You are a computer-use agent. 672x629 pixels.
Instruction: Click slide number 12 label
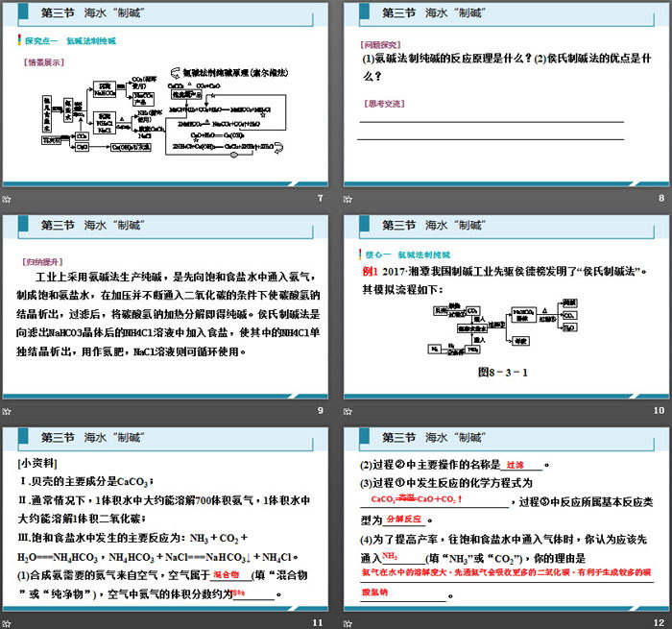(659, 622)
